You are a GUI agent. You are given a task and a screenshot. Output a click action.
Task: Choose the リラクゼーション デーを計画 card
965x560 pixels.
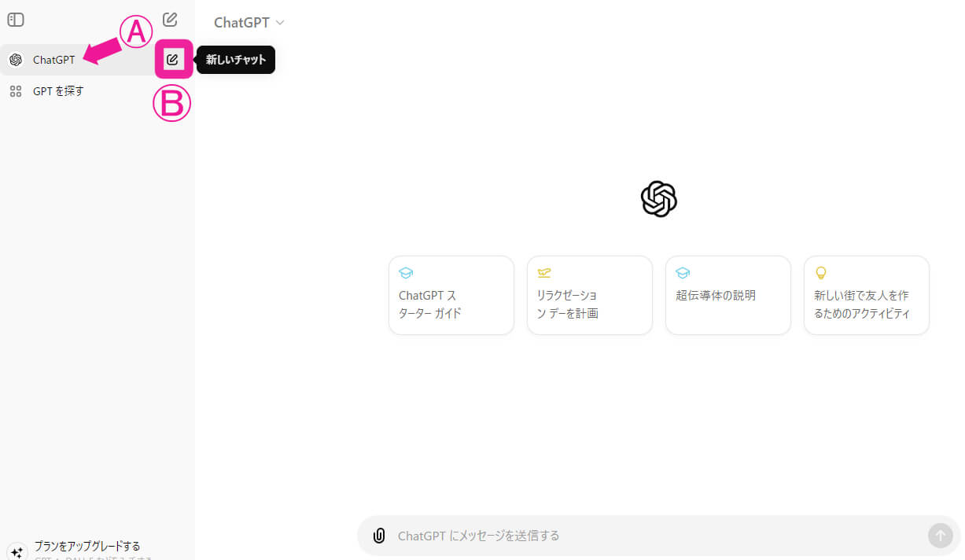click(590, 295)
